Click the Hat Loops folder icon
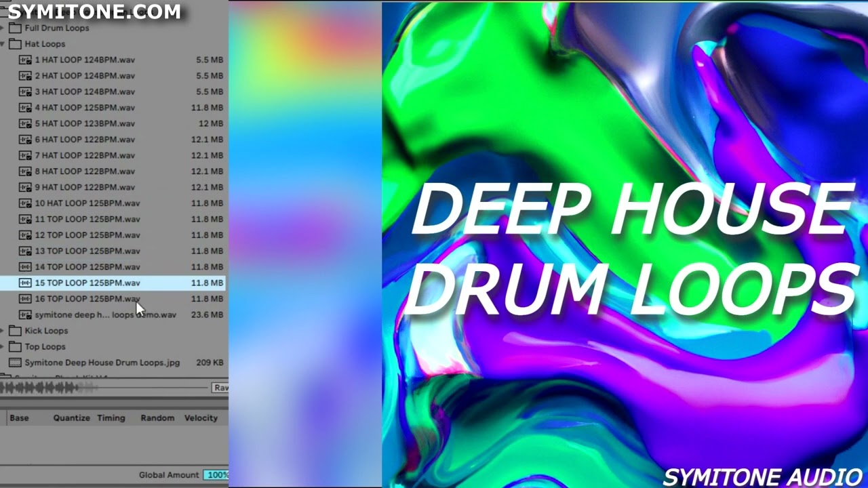868x488 pixels. click(15, 44)
